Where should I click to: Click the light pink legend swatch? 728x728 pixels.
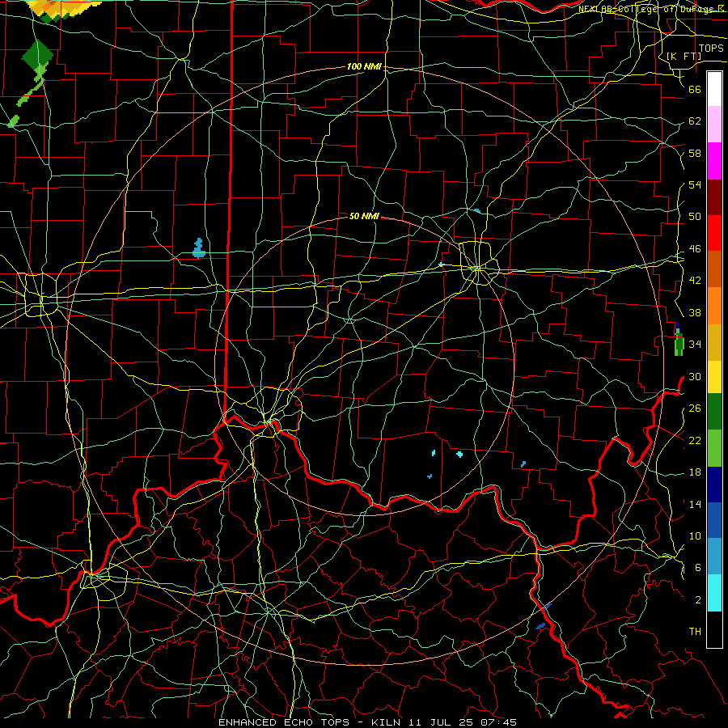pos(714,124)
